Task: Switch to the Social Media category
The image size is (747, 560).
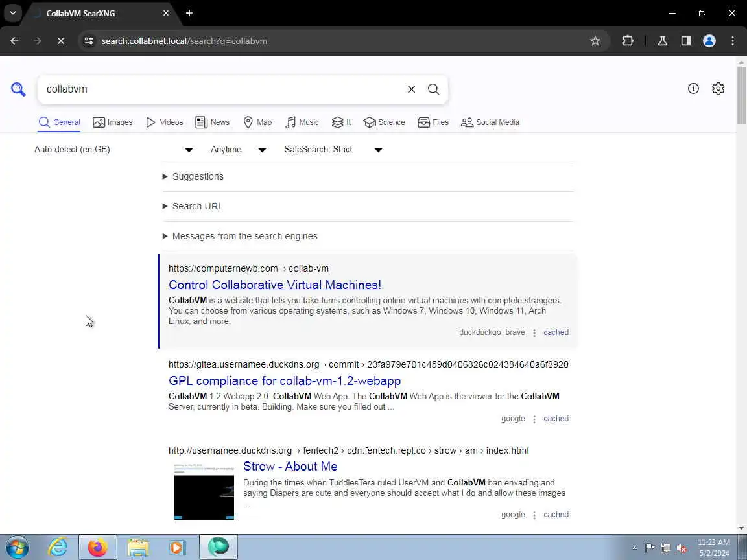Action: click(490, 122)
